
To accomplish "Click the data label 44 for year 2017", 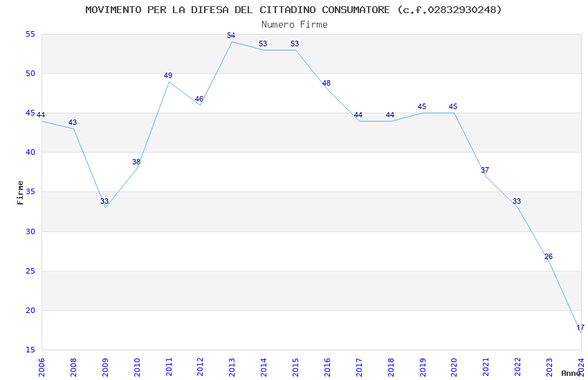I will pos(358,115).
